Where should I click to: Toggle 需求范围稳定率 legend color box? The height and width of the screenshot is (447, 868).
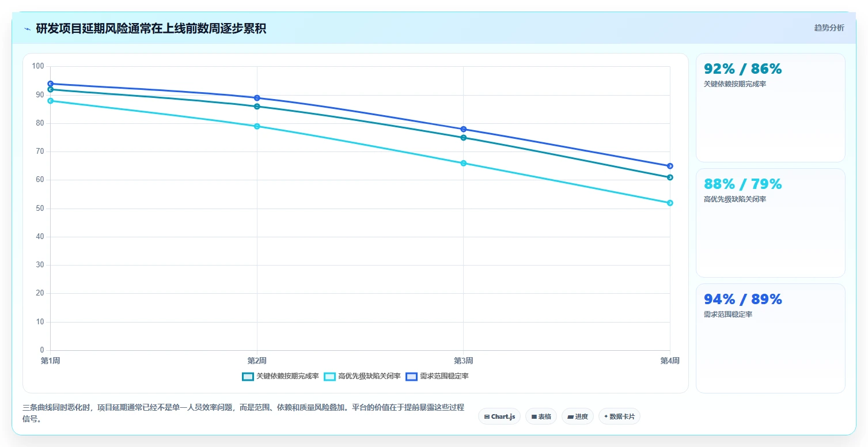point(411,376)
